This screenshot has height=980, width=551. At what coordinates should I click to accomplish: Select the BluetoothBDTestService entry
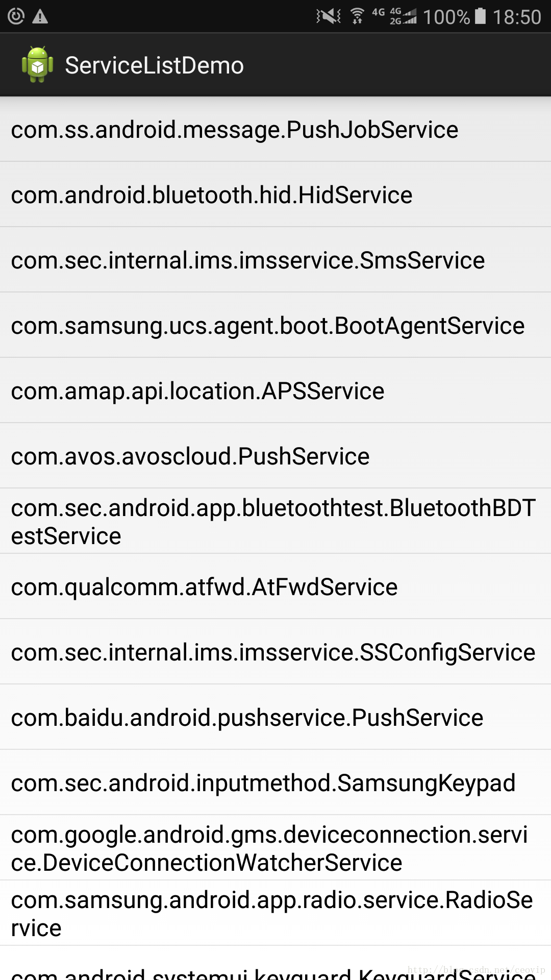(275, 521)
